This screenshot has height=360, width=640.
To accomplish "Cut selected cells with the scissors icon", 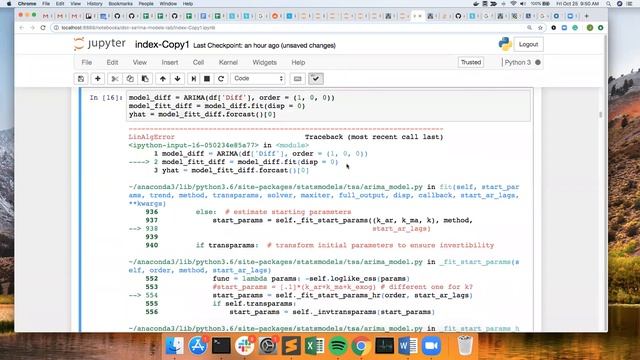I will tap(115, 79).
